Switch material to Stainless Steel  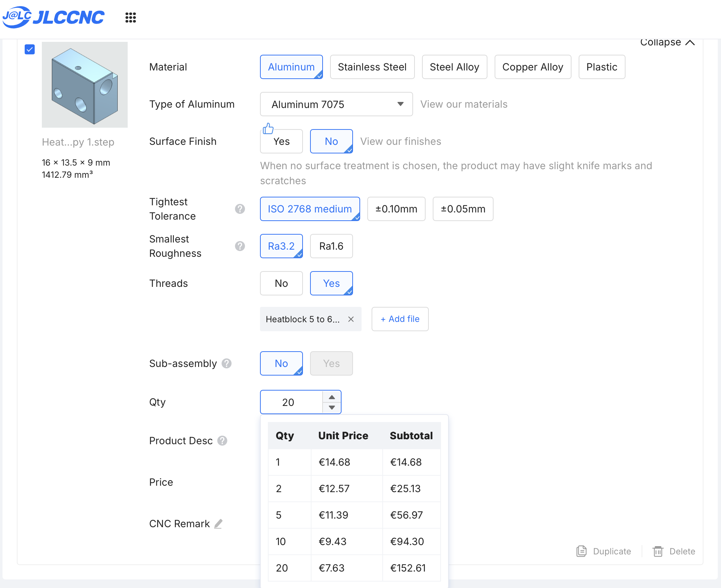click(372, 67)
